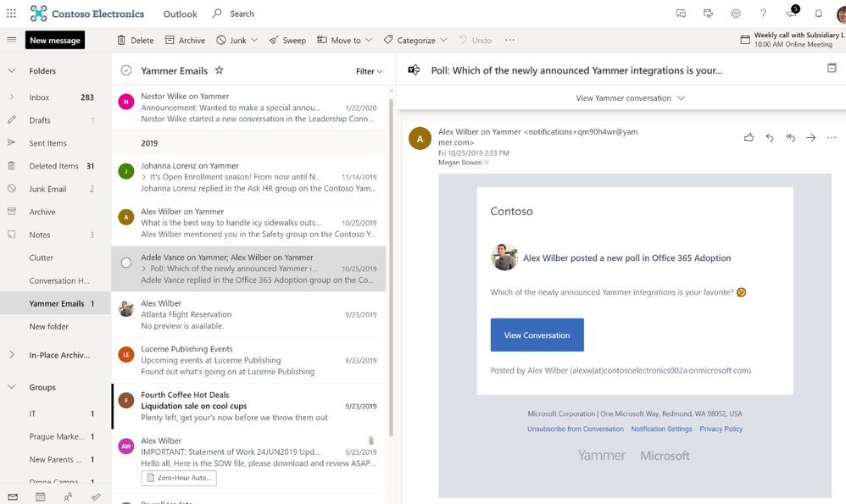Click the paperclip on Alex Wilber email
846x504 pixels.
click(371, 440)
